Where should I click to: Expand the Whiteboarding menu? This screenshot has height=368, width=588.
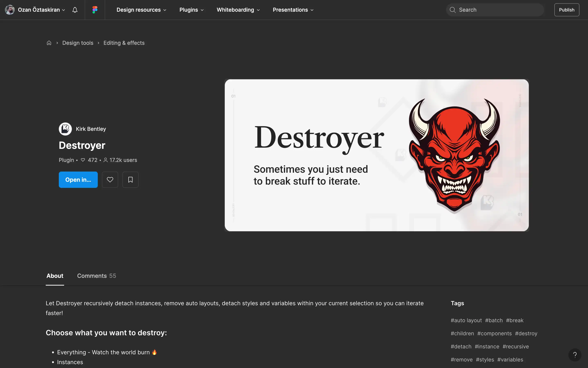pos(238,10)
